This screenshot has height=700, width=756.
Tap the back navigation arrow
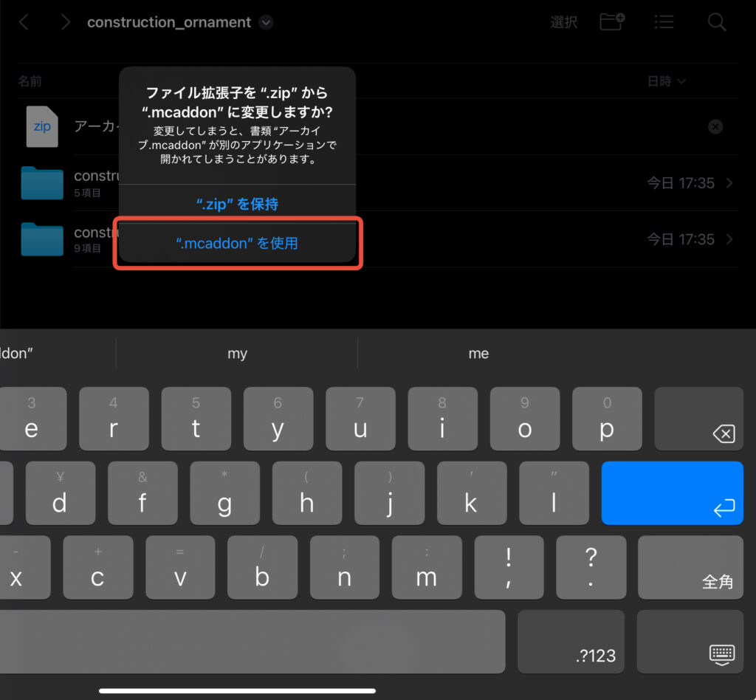[x=24, y=22]
